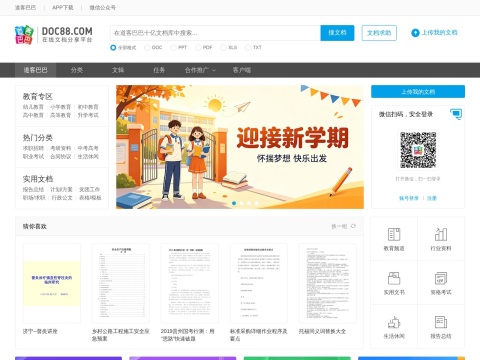Open the 行业资料 bar chart icon
480x360 pixels.
coord(441,234)
